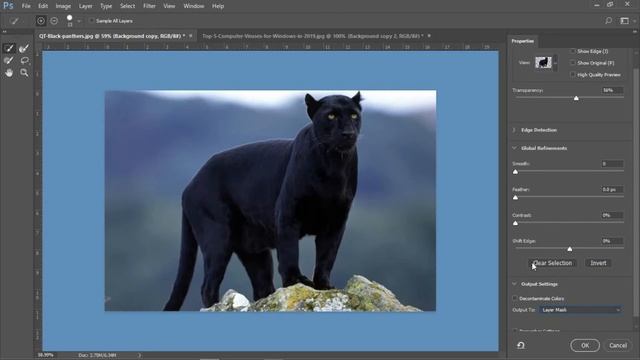This screenshot has width=640, height=360.
Task: Click the Smooth value field
Action: [x=612, y=164]
